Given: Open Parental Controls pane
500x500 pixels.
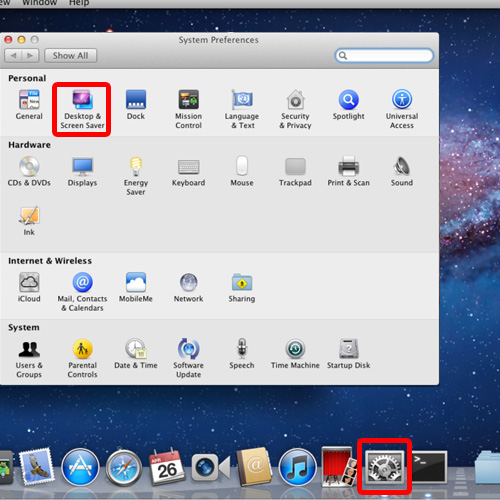Looking at the screenshot, I should 82,359.
